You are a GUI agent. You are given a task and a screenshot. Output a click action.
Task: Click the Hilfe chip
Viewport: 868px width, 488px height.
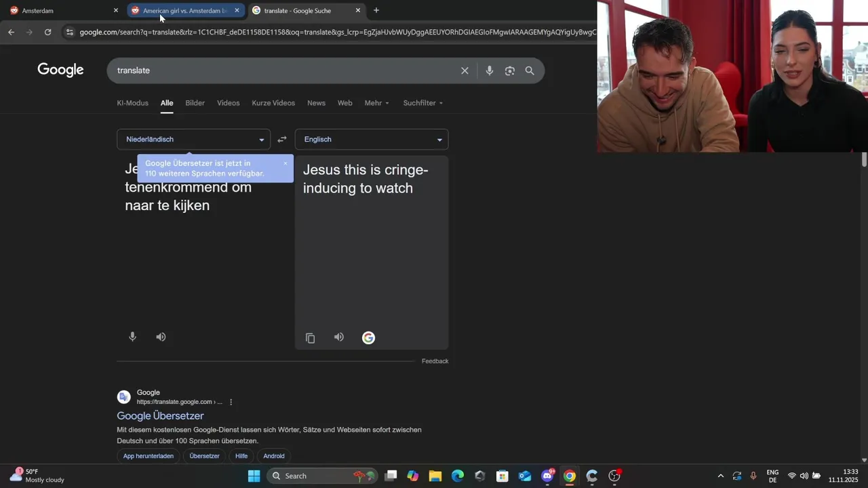click(x=241, y=456)
